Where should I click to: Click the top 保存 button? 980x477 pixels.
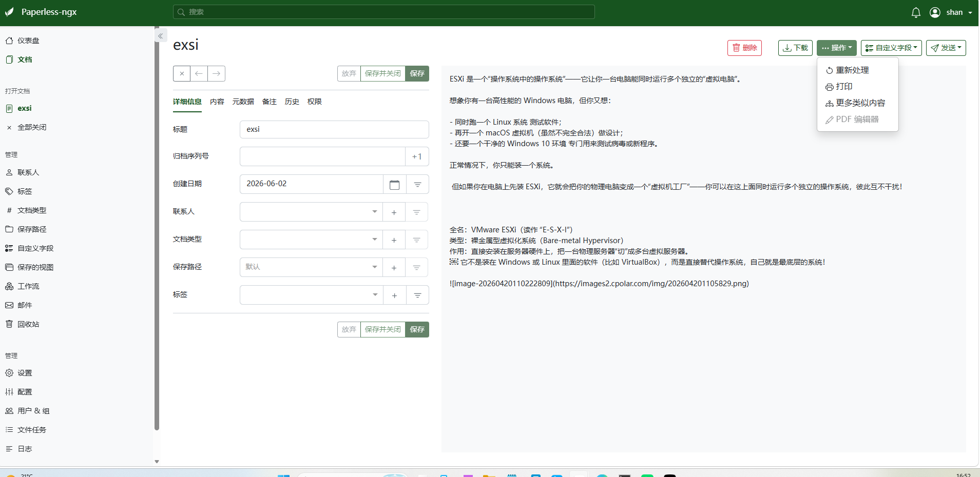coord(417,73)
